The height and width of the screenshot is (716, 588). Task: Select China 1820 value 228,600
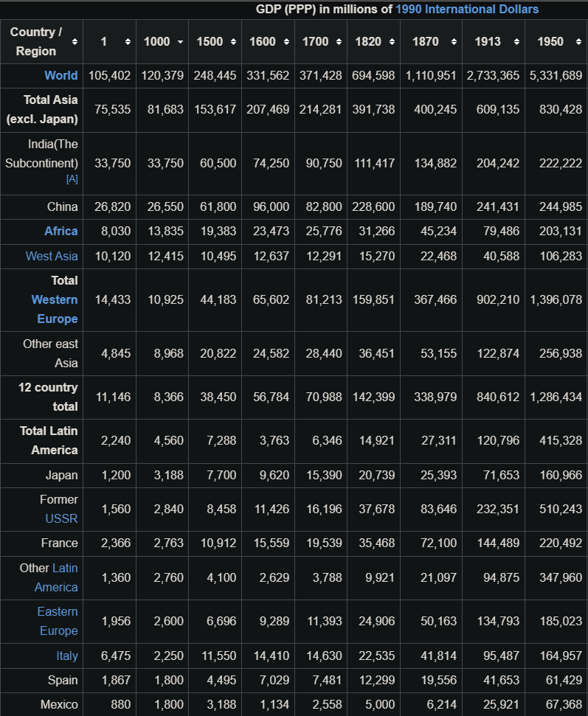coord(373,207)
